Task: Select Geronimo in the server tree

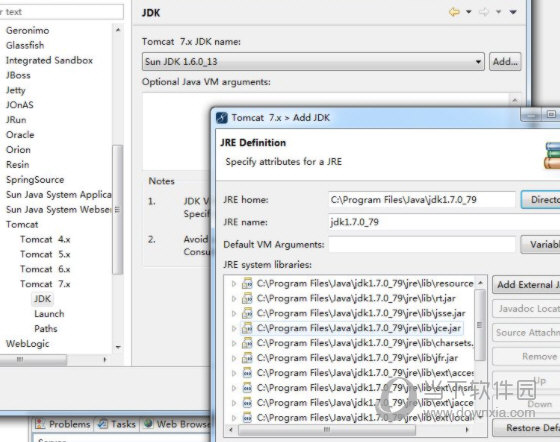Action: tap(28, 30)
